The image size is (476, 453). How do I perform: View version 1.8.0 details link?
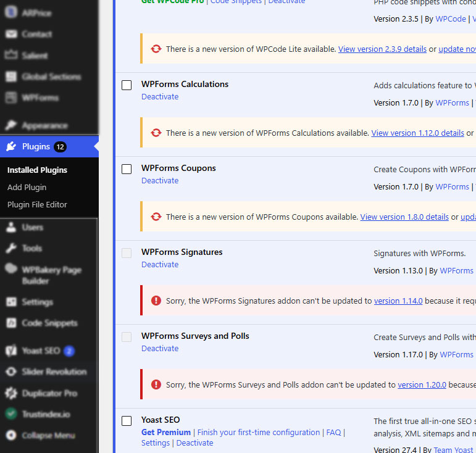pos(404,217)
